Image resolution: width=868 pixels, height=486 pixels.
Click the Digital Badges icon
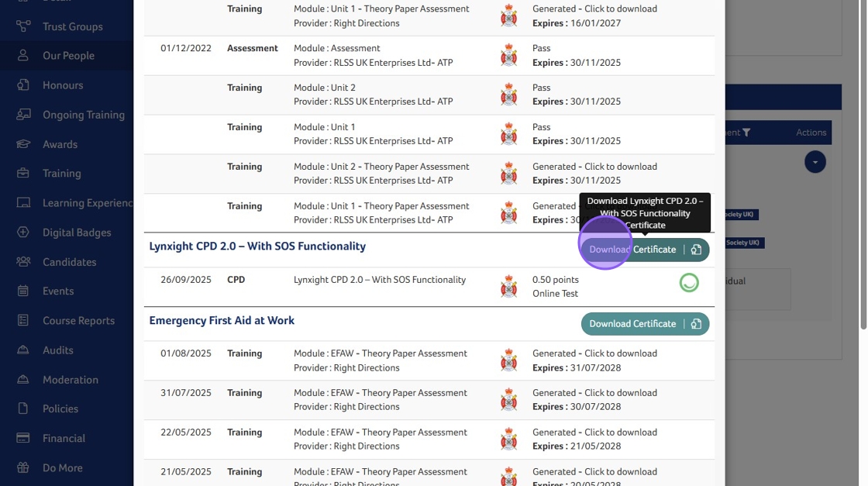click(23, 232)
